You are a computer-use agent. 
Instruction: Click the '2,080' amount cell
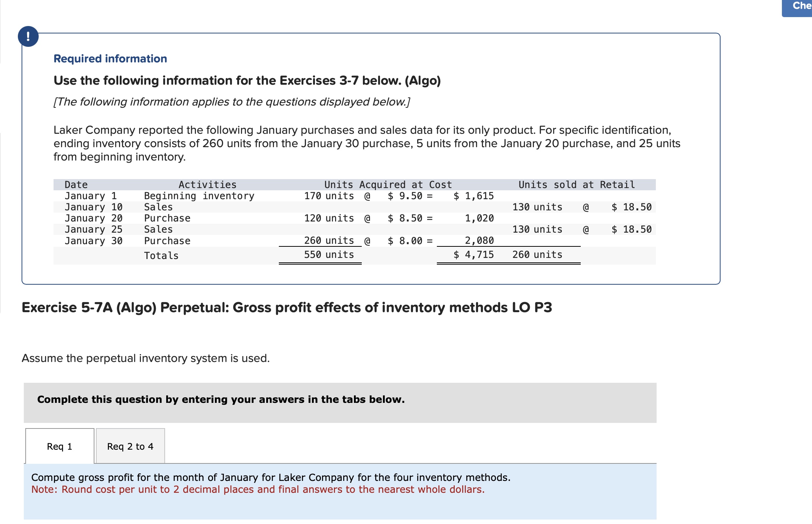(x=479, y=240)
